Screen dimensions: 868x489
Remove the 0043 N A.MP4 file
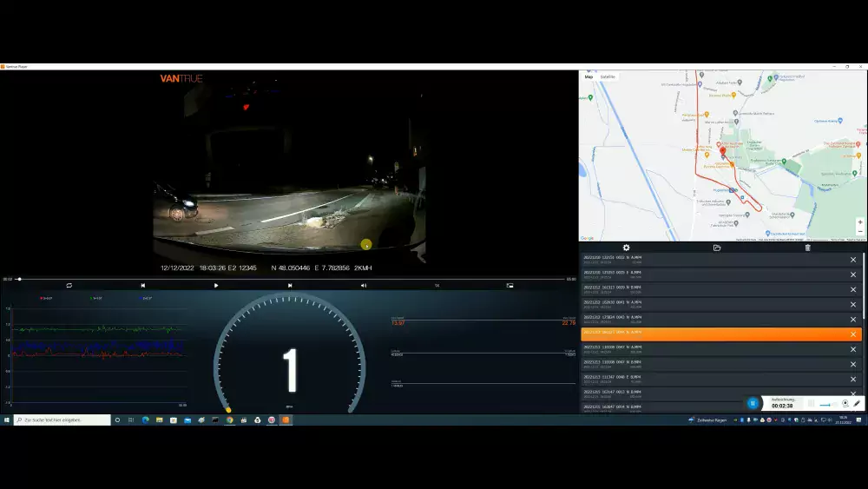[x=853, y=320]
